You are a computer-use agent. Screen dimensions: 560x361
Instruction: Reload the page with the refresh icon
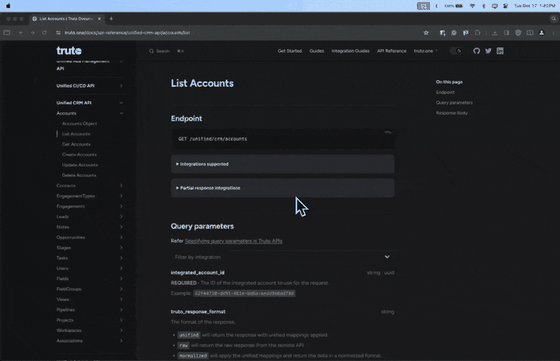tap(44, 33)
